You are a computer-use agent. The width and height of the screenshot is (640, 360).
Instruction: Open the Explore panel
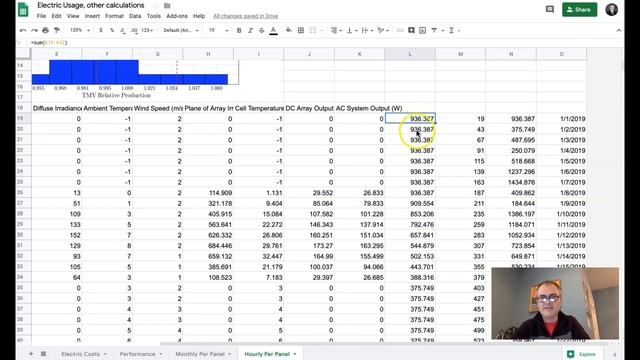click(582, 354)
